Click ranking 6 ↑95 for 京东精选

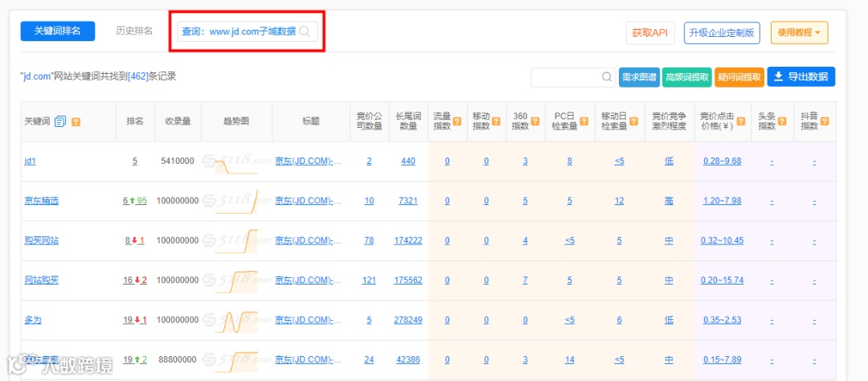coord(134,201)
